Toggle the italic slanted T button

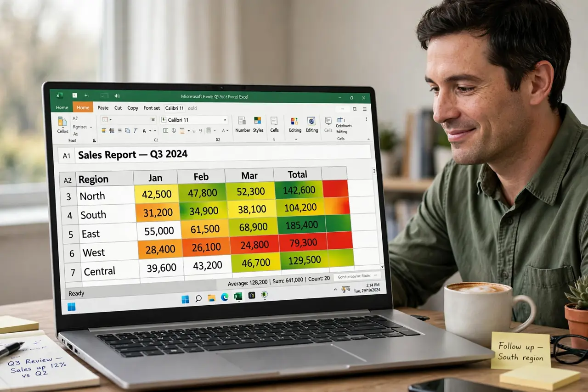pos(135,131)
